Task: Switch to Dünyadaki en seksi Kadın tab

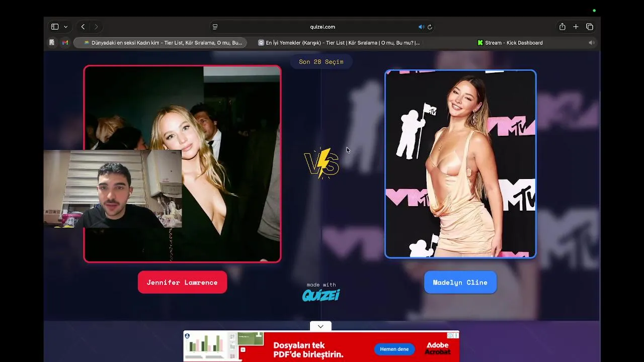Action: coord(160,43)
